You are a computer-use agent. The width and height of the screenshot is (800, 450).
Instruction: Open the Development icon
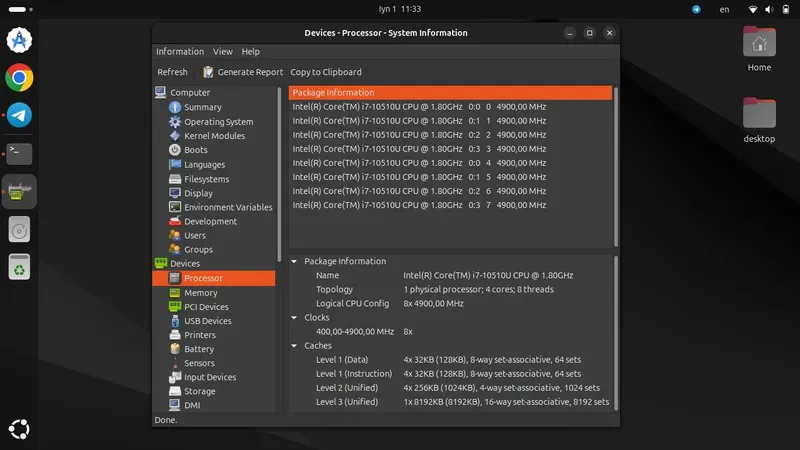pyautogui.click(x=174, y=221)
